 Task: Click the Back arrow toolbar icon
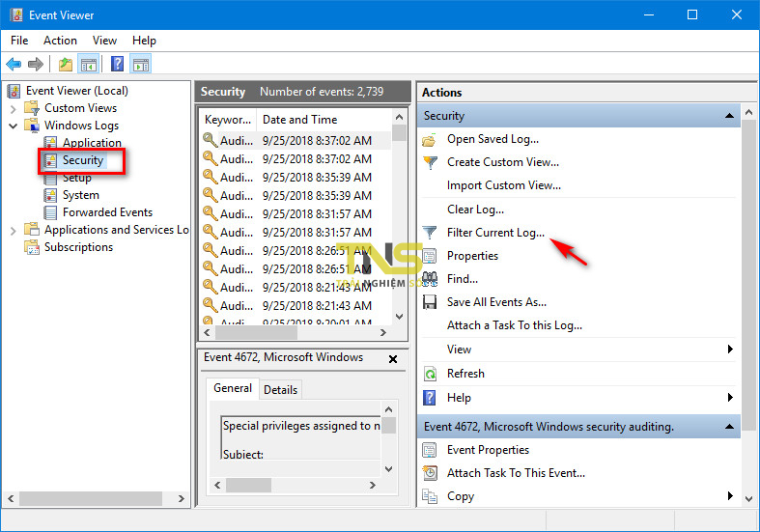[x=14, y=64]
